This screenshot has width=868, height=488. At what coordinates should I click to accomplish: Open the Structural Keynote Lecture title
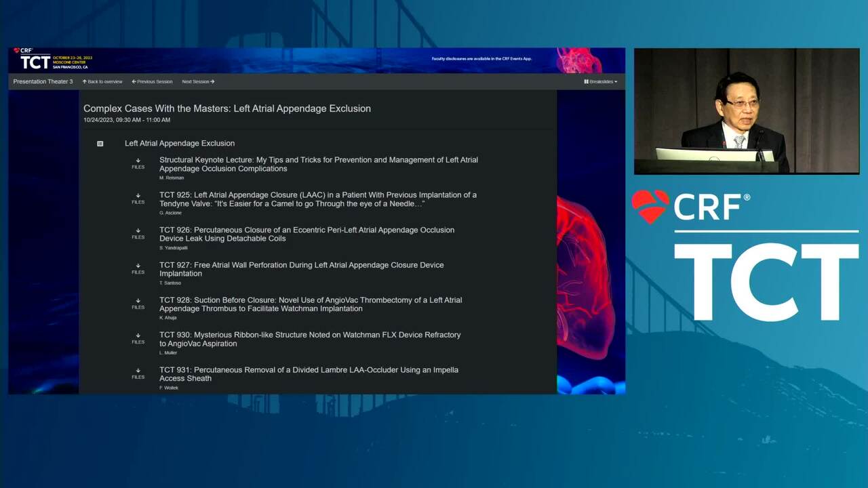coord(319,164)
